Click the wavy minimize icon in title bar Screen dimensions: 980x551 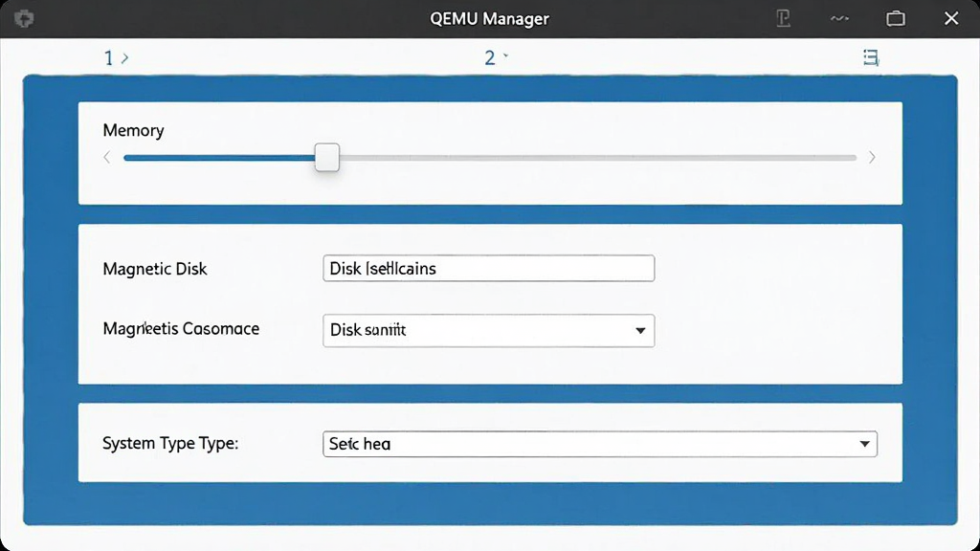tap(838, 19)
